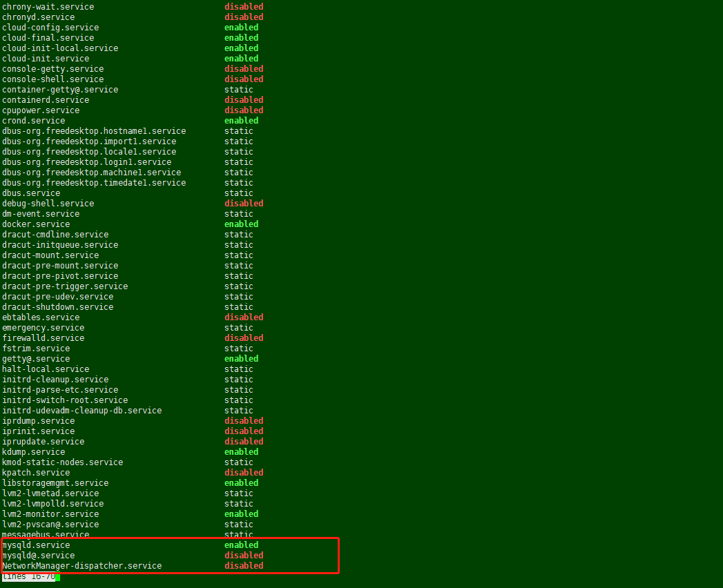This screenshot has height=588, width=723.
Task: Select the firewalld.service entry
Action: (43, 337)
